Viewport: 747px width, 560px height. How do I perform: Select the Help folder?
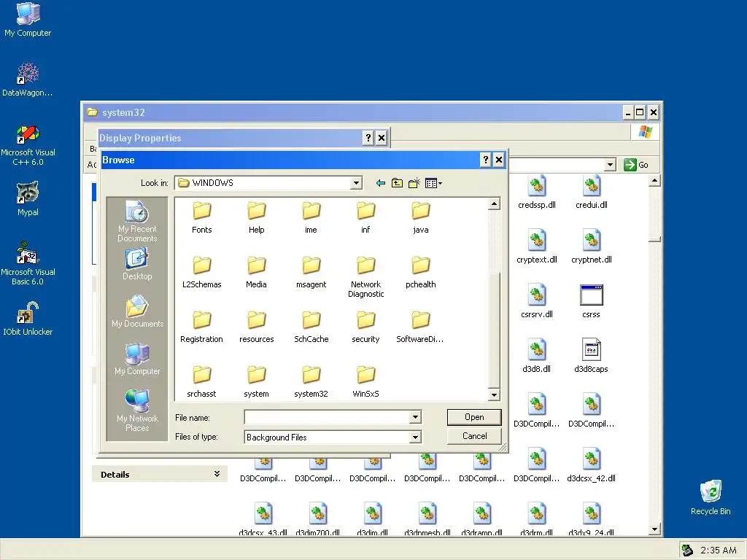pyautogui.click(x=256, y=217)
